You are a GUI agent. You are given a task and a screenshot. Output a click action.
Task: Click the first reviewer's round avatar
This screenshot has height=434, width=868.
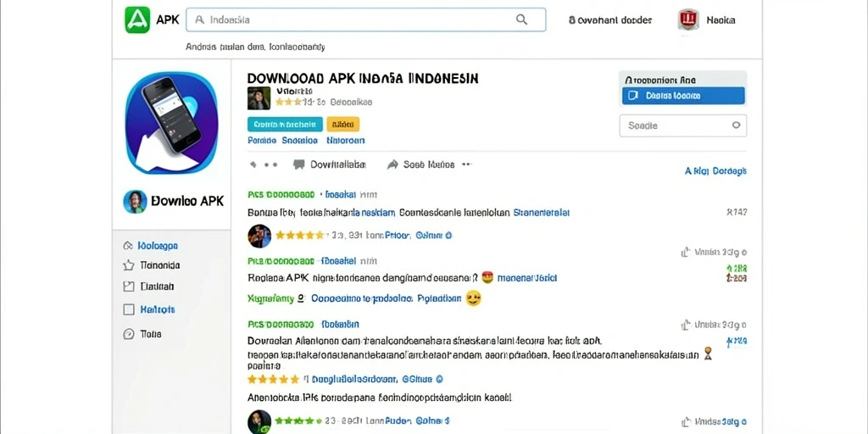point(259,236)
